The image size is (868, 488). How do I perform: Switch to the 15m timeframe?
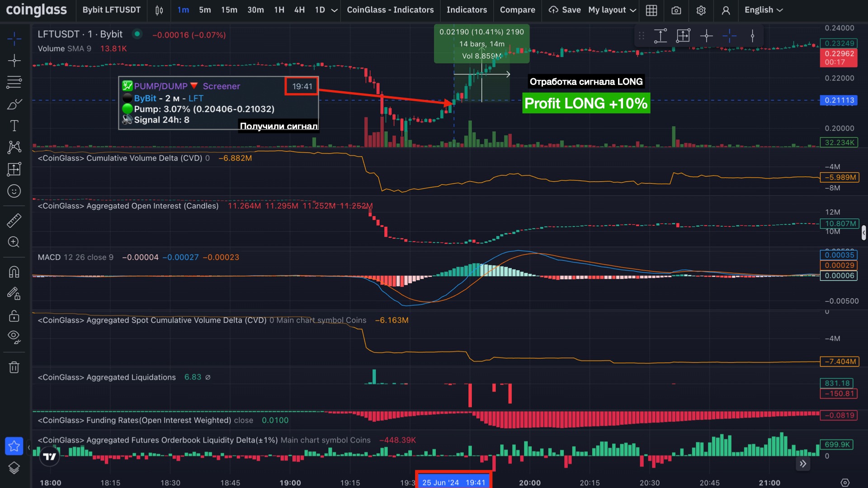coord(229,10)
